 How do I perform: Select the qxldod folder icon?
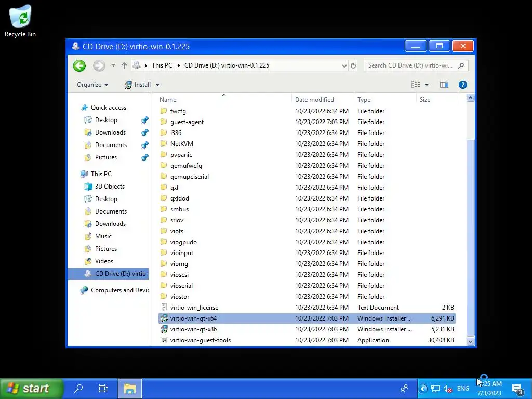click(164, 198)
